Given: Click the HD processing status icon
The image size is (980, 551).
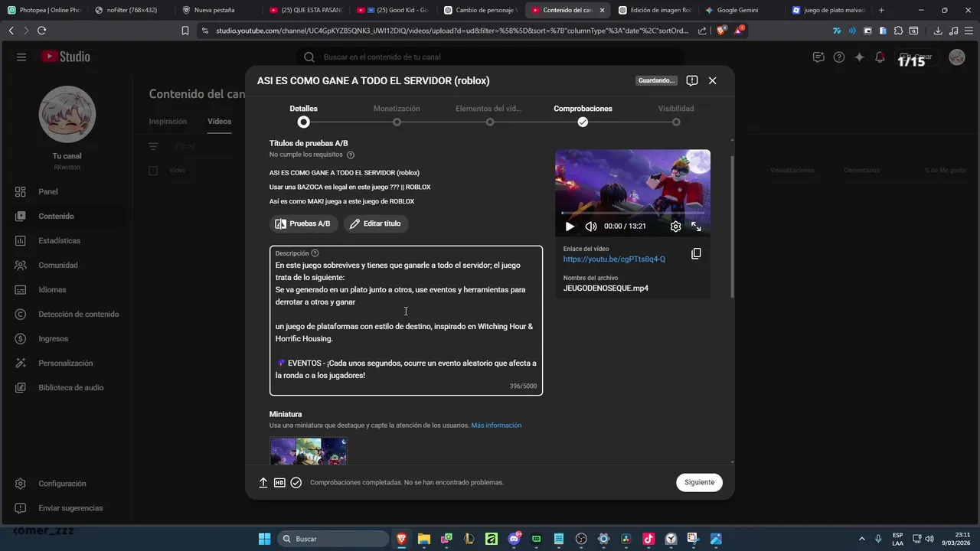Looking at the screenshot, I should click(x=279, y=483).
